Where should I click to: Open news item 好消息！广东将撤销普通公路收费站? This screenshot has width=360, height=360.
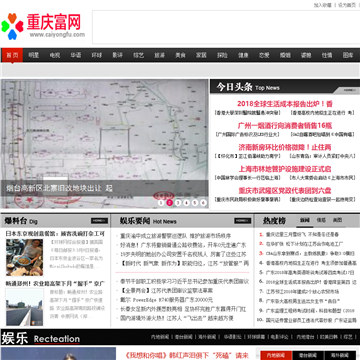(183, 245)
